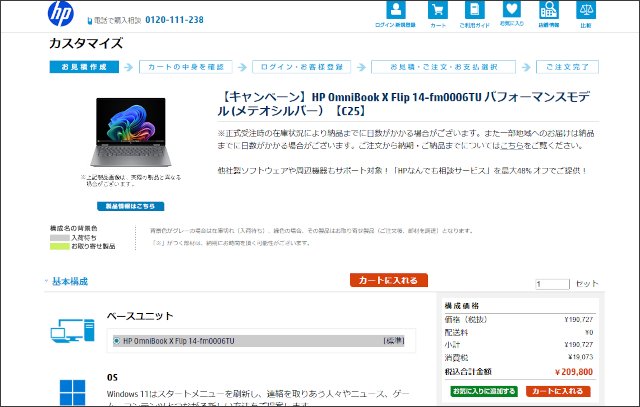The width and height of the screenshot is (640, 407).
Task: Click the Windows OS logo icon
Action: point(73,391)
